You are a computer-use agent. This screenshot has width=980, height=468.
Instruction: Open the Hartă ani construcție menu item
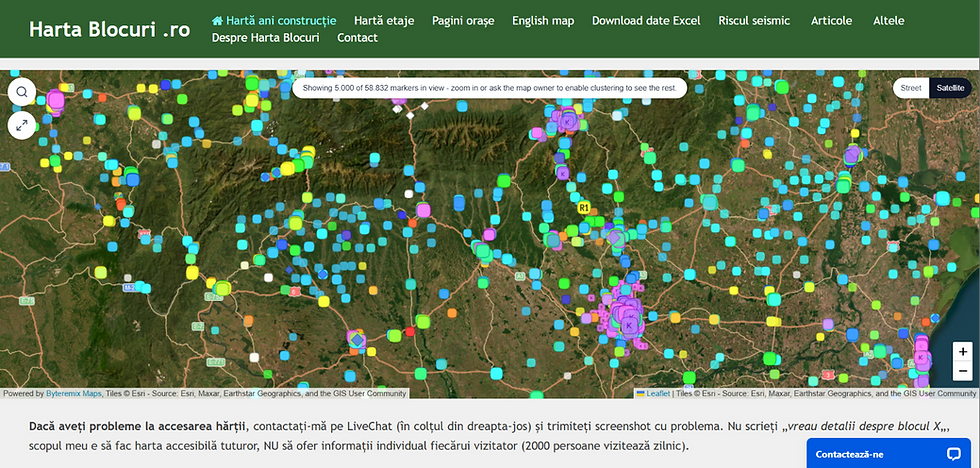pos(274,21)
